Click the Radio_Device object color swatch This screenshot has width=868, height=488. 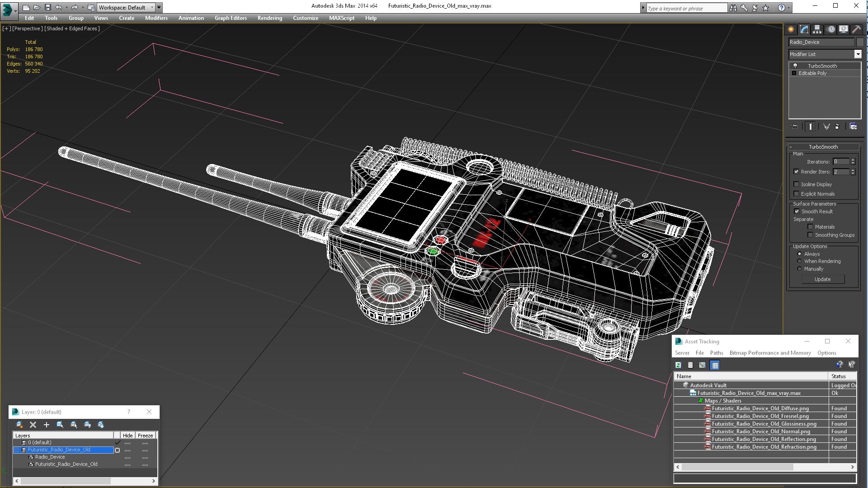click(860, 42)
